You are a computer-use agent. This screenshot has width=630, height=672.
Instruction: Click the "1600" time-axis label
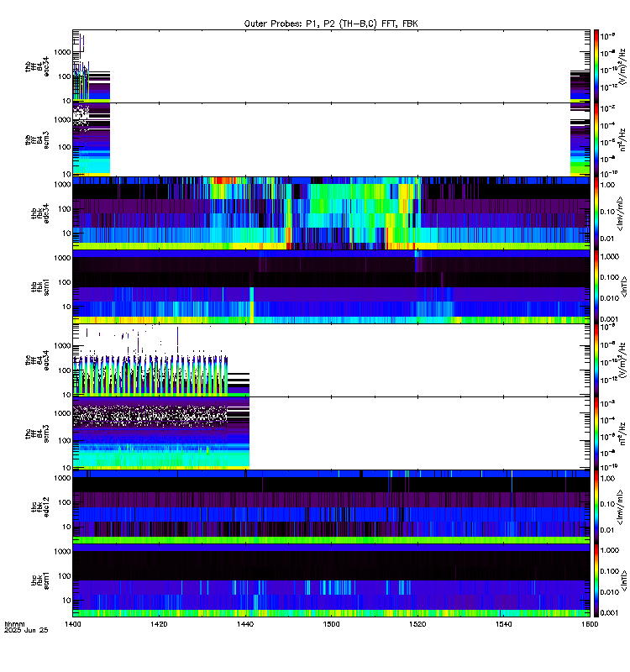coord(590,624)
